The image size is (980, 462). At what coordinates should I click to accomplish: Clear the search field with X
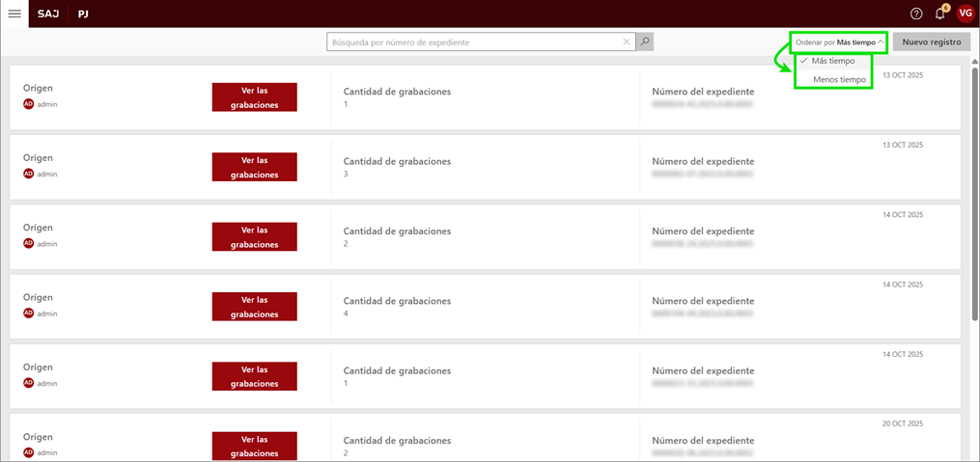click(x=627, y=42)
